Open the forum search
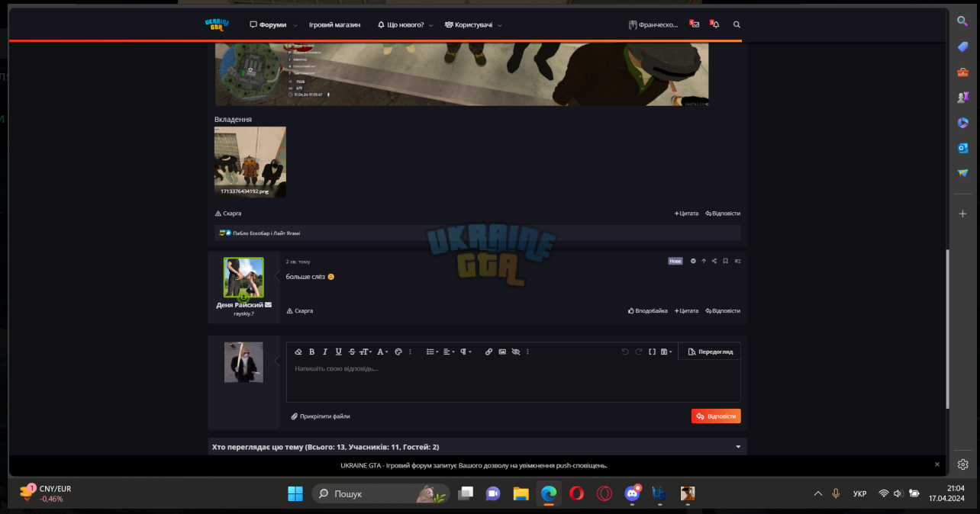This screenshot has width=980, height=514. (x=737, y=24)
